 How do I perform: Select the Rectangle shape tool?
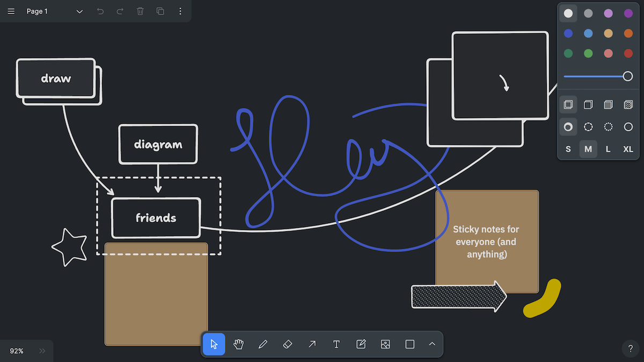click(x=410, y=344)
